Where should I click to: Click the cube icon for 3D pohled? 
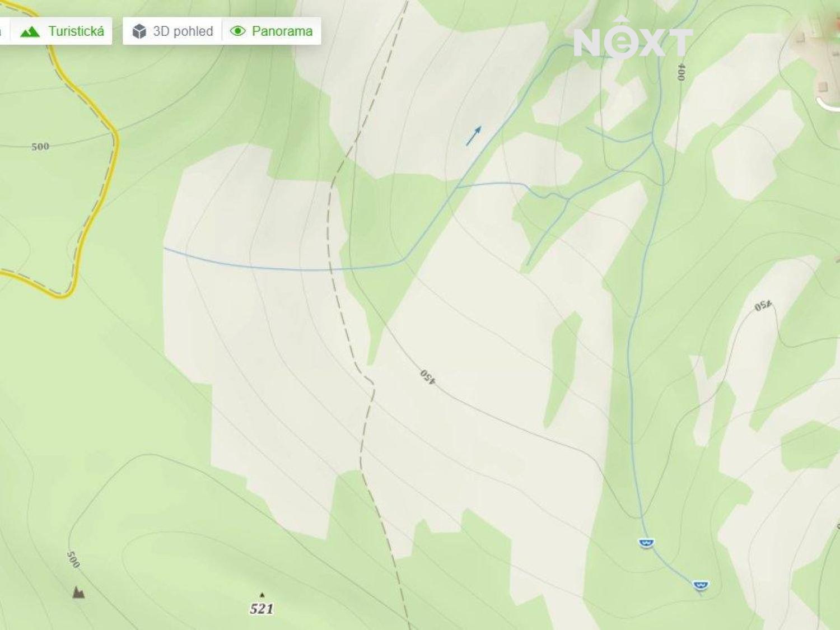coord(139,31)
